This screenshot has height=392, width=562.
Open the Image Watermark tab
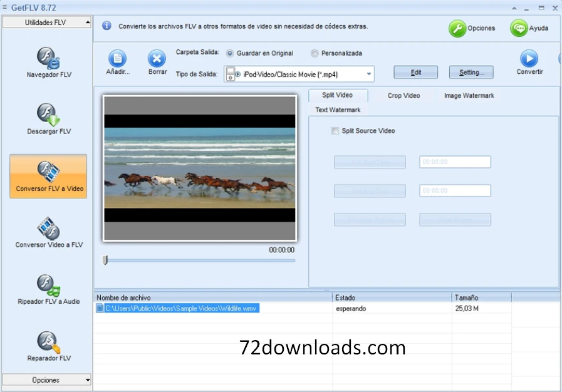click(469, 96)
